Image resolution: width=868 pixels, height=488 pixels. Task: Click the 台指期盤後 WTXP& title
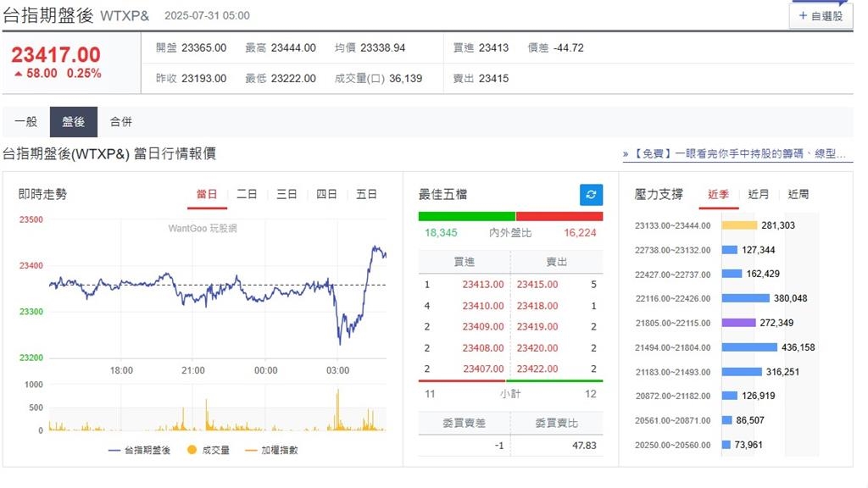[x=75, y=15]
